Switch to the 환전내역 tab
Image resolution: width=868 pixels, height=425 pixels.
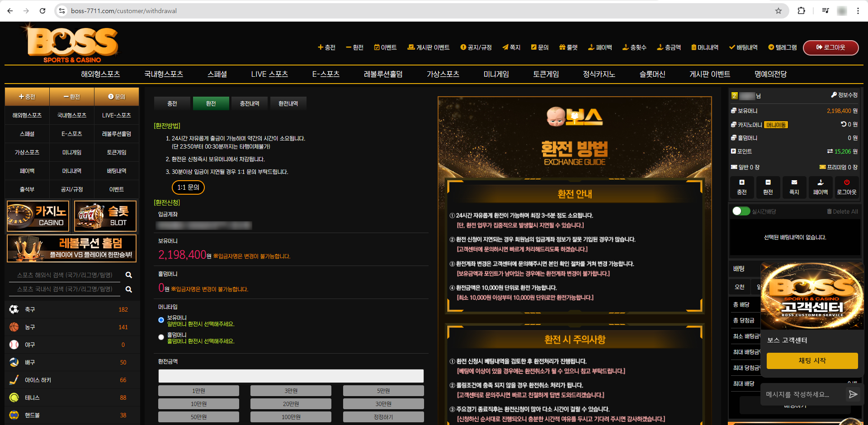(288, 103)
